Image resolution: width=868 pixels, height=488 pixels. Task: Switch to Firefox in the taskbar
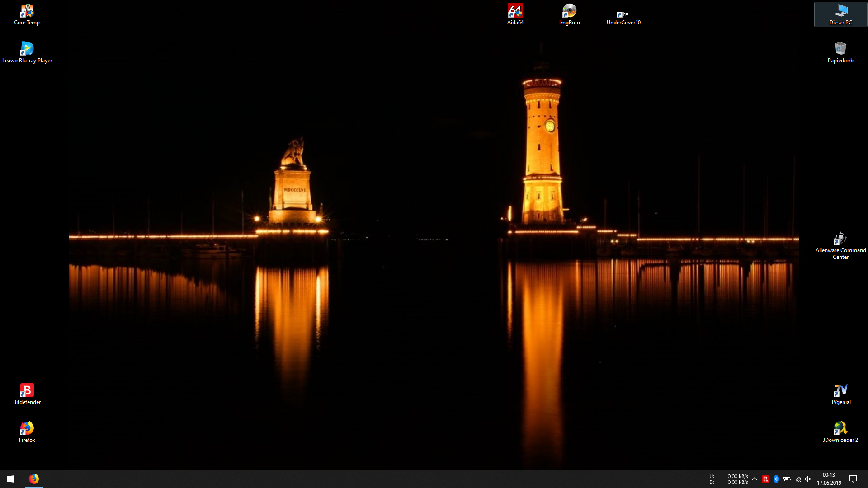point(34,479)
